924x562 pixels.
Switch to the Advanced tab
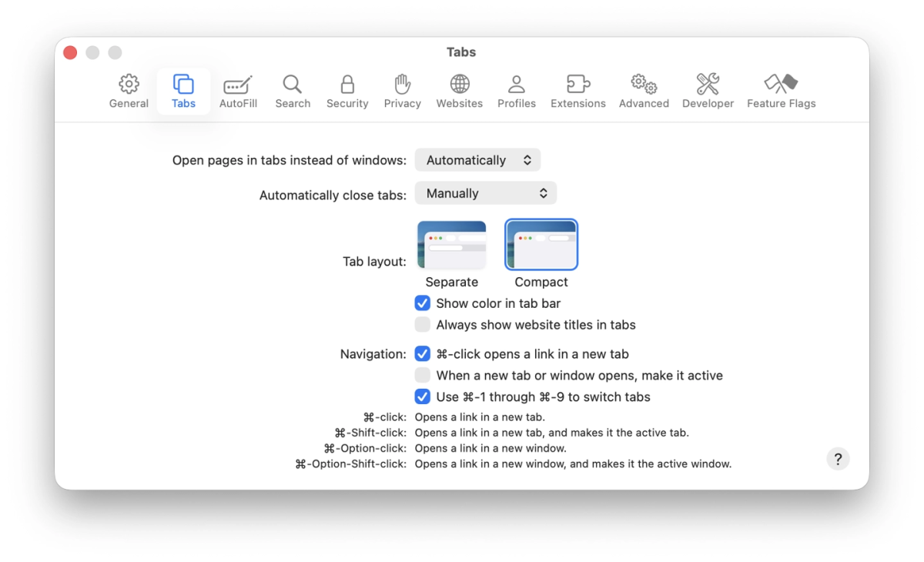point(644,92)
